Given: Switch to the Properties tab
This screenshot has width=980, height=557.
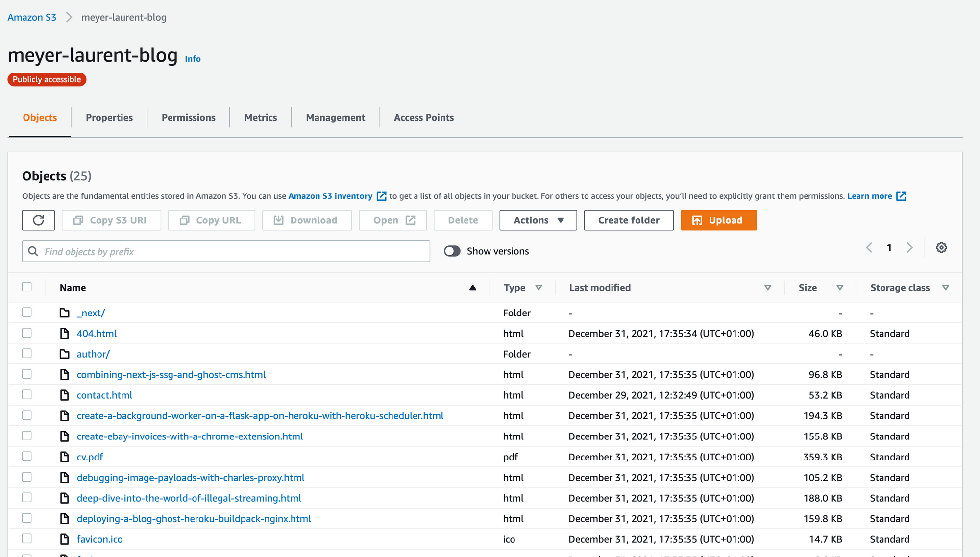Looking at the screenshot, I should [x=109, y=118].
